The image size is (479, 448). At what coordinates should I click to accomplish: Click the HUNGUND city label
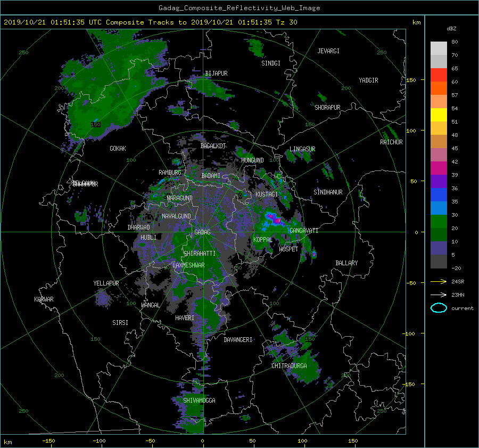(x=252, y=160)
